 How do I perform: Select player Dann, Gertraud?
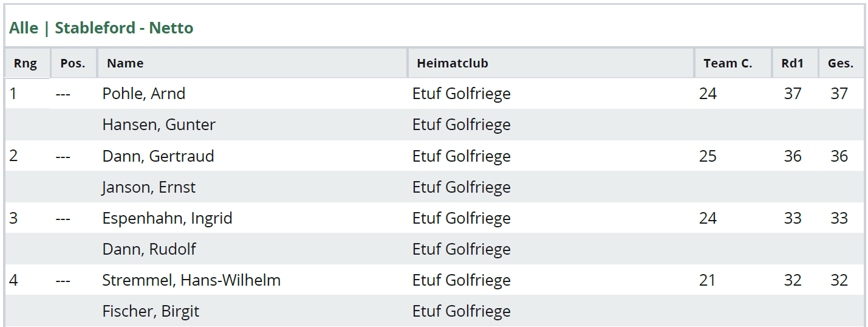click(x=158, y=156)
